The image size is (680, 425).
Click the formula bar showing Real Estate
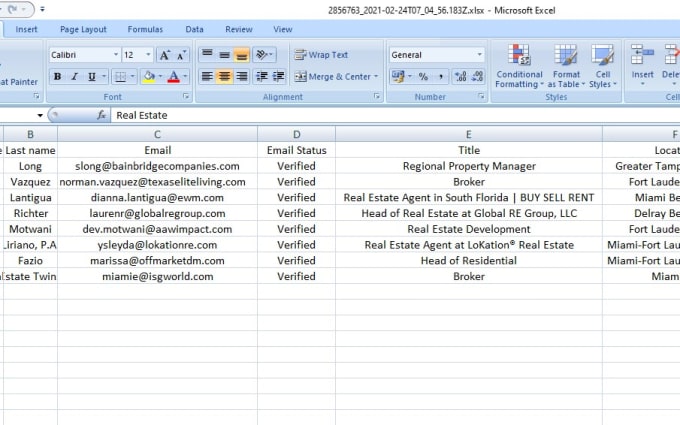click(395, 115)
